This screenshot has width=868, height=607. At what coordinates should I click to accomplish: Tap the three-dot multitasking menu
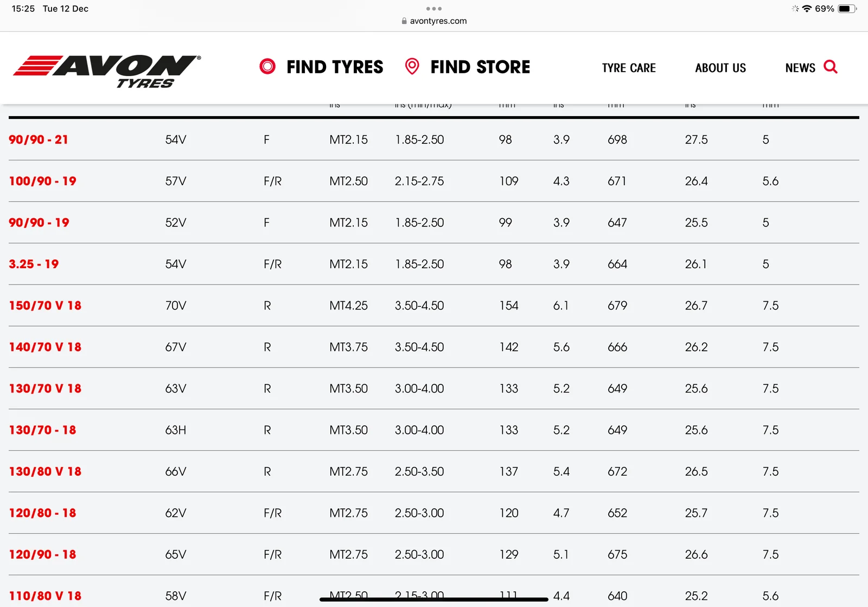click(x=434, y=9)
